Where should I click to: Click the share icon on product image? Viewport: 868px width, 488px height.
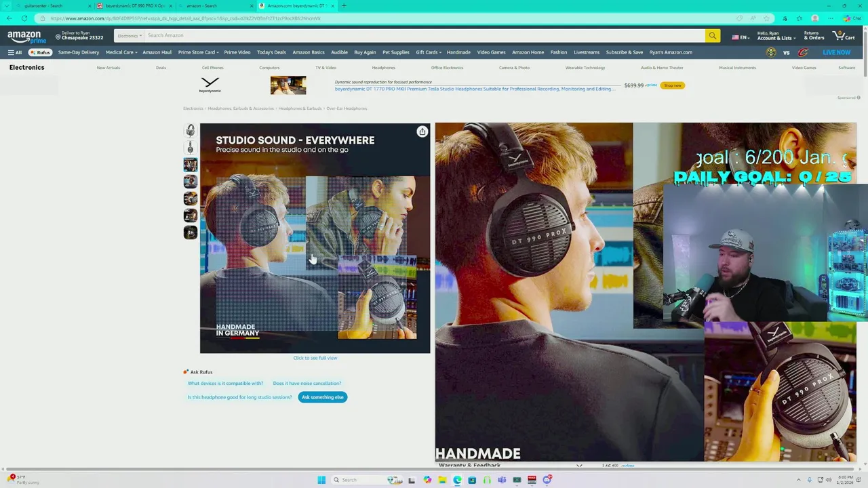[x=422, y=131]
